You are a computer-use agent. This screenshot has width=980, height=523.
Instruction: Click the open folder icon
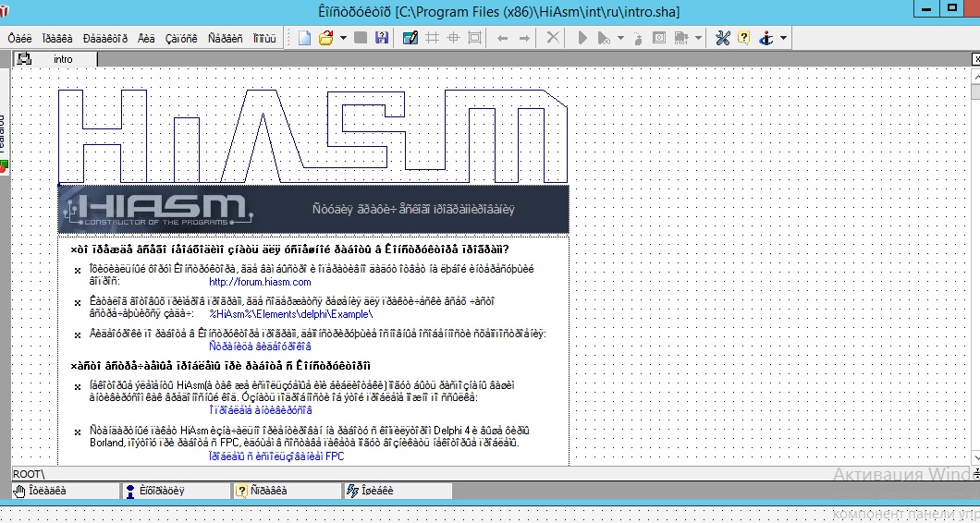[x=325, y=38]
